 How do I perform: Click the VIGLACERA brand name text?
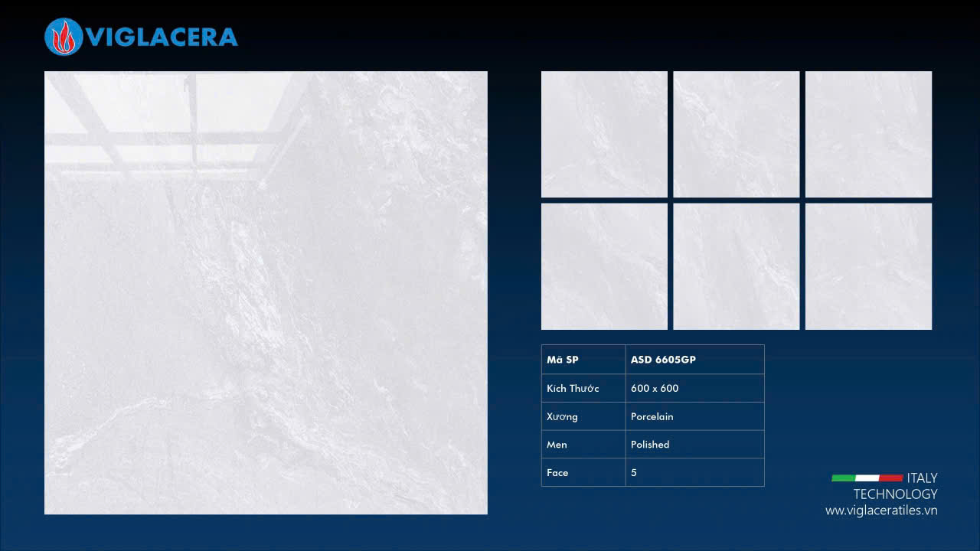(162, 37)
